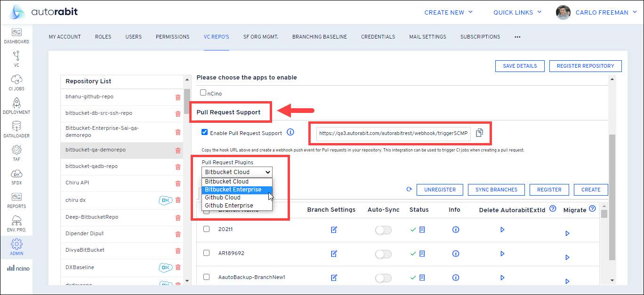
Task: Open the Quick Links dropdown
Action: click(x=517, y=13)
